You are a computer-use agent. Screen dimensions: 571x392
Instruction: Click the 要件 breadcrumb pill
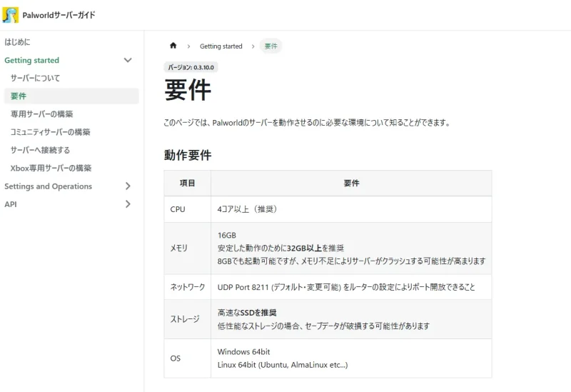[x=271, y=46]
